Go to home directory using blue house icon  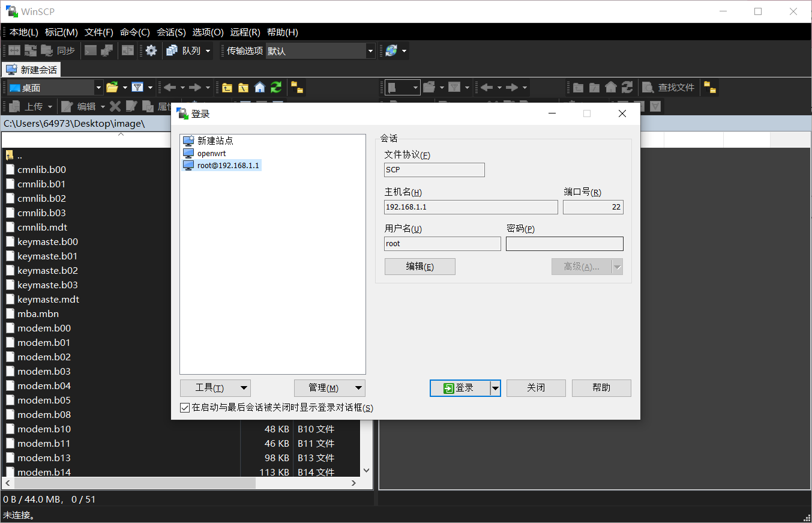259,87
